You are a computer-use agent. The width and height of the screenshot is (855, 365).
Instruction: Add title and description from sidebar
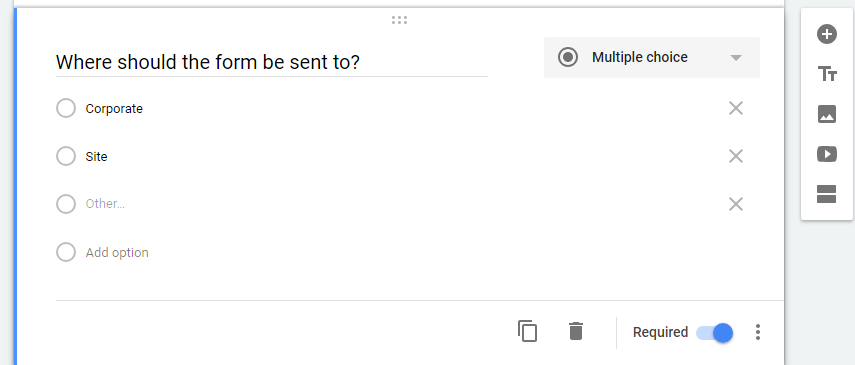(827, 74)
